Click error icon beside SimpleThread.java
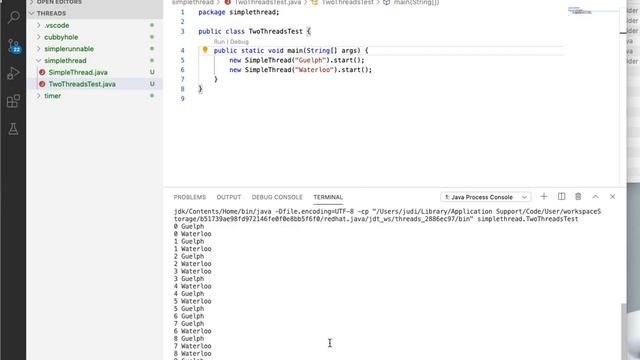The height and width of the screenshot is (360, 640). (42, 72)
